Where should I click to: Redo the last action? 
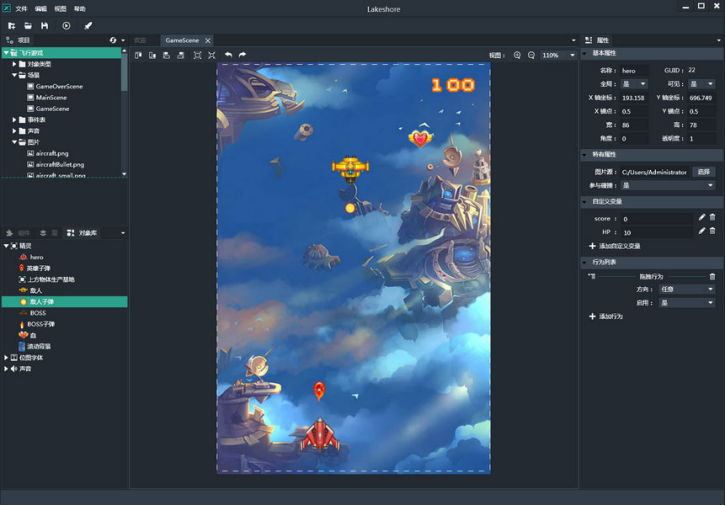pos(242,55)
